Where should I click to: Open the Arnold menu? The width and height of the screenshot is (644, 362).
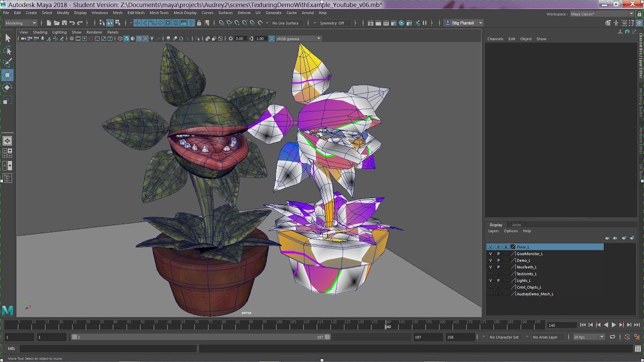[307, 13]
